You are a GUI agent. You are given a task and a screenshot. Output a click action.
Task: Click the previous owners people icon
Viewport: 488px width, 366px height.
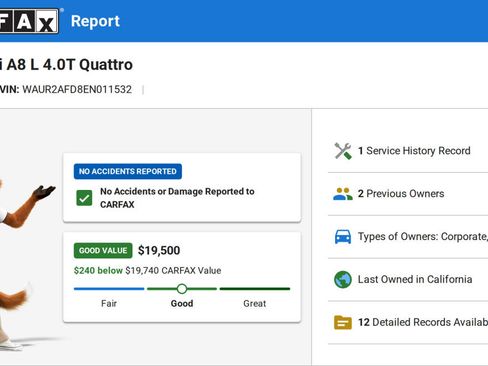[x=343, y=194]
